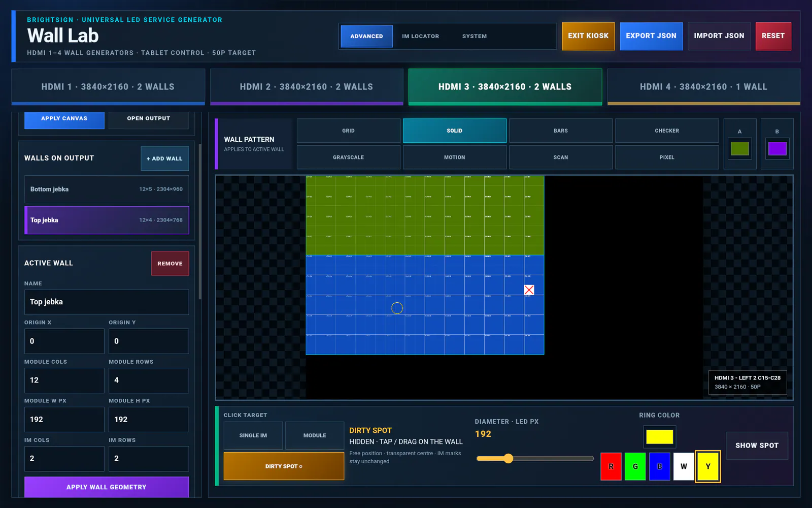Select HDMI 4 output tab

tap(703, 87)
